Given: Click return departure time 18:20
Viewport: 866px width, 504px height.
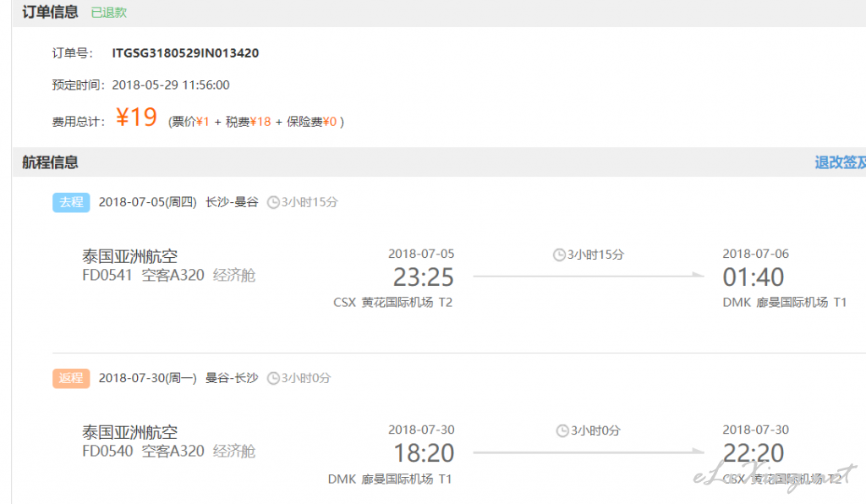Looking at the screenshot, I should [x=424, y=453].
